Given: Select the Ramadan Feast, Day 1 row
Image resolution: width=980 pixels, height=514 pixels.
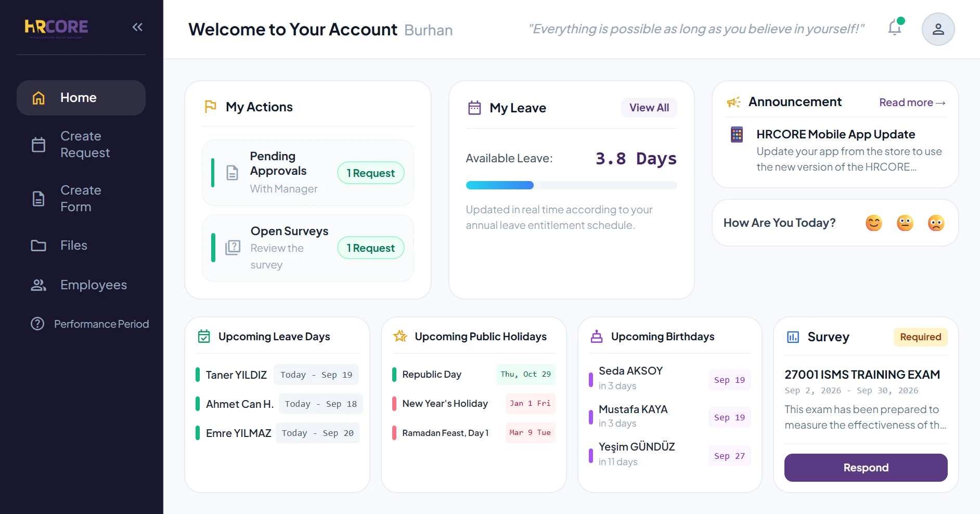Looking at the screenshot, I should coord(474,433).
